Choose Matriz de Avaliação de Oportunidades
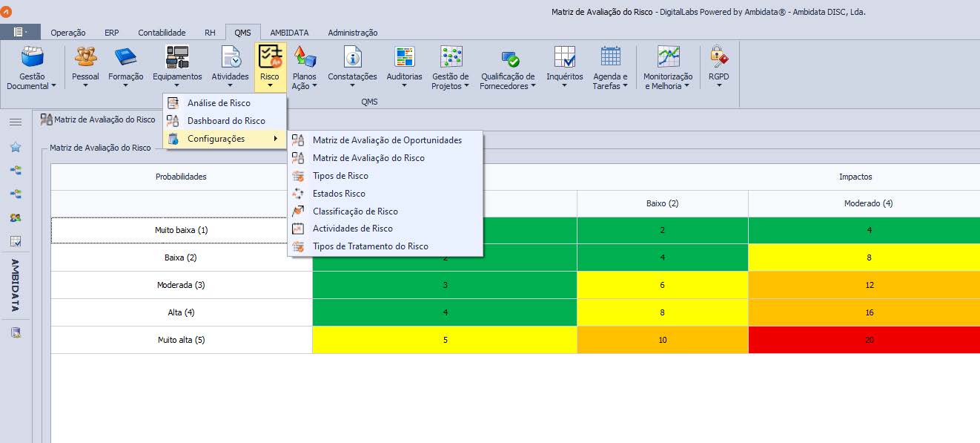The height and width of the screenshot is (443, 980). click(x=385, y=140)
